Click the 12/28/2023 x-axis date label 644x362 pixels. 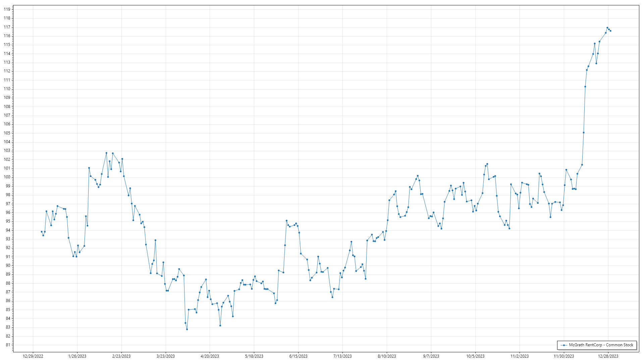tap(608, 356)
